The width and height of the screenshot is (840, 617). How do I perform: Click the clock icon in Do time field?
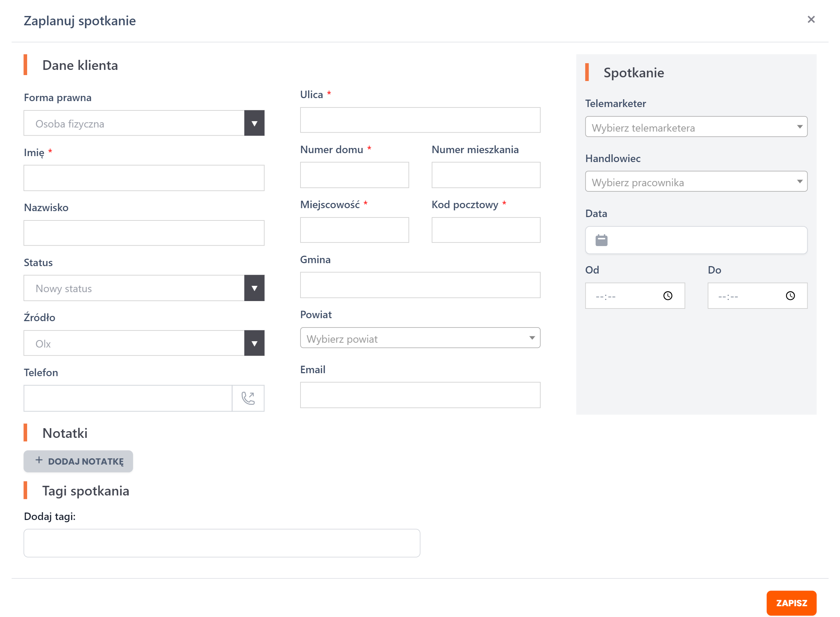pyautogui.click(x=790, y=296)
